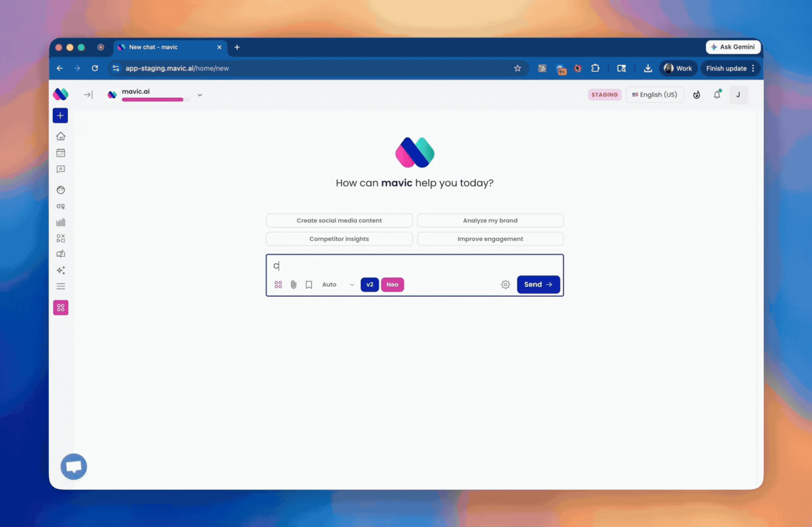Toggle the Neo mode pill

pos(392,284)
